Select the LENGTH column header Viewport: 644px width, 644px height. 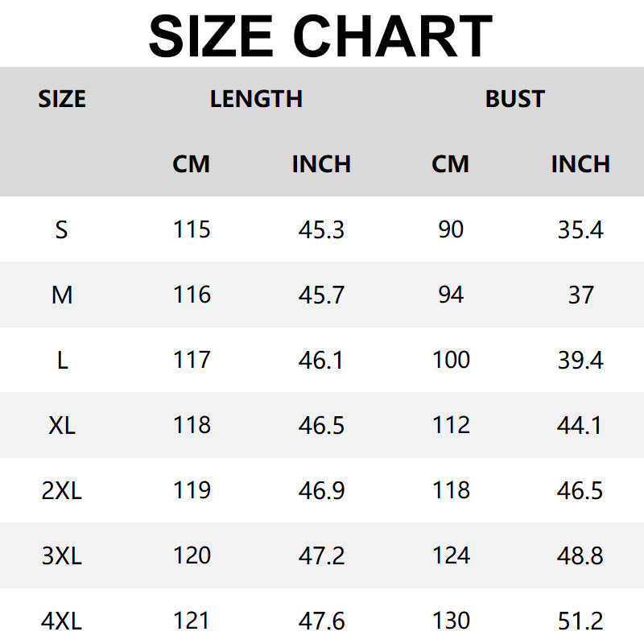click(256, 99)
